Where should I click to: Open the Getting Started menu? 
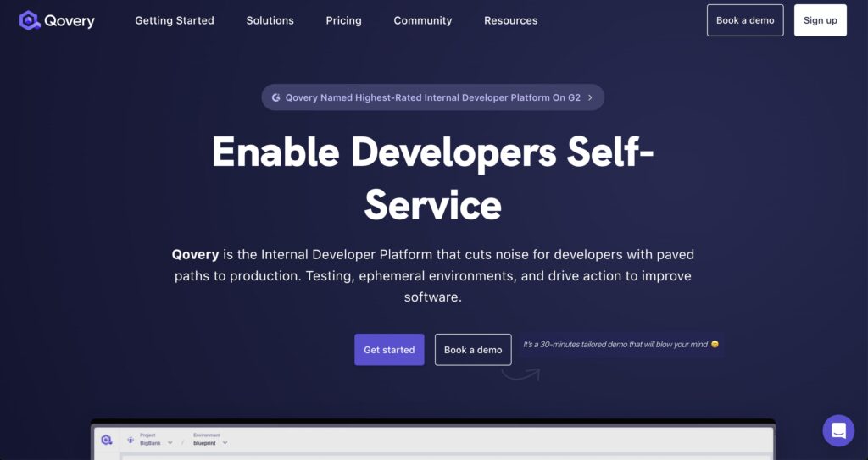click(x=175, y=20)
